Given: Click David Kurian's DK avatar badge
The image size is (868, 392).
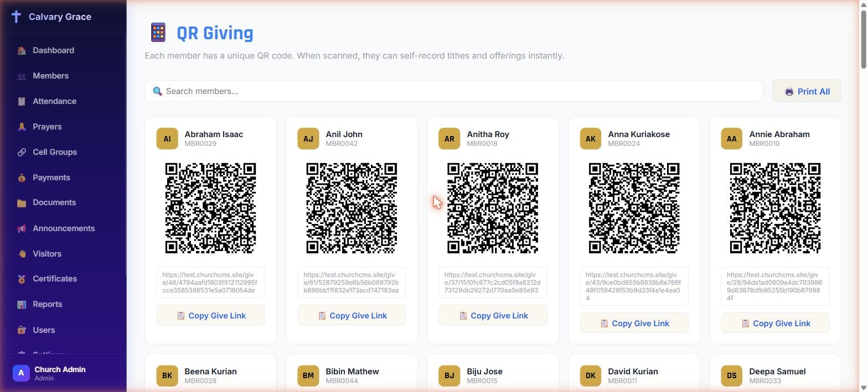Looking at the screenshot, I should click(591, 376).
